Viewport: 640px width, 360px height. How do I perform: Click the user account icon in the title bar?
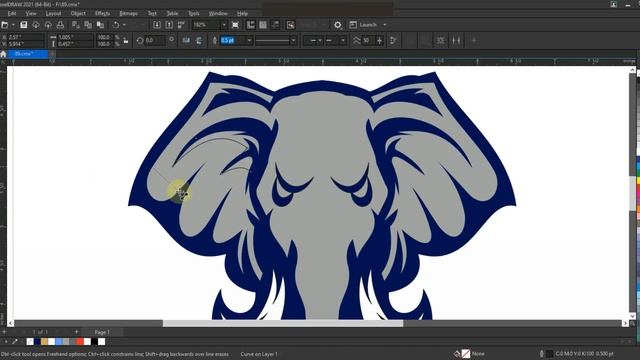613,4
